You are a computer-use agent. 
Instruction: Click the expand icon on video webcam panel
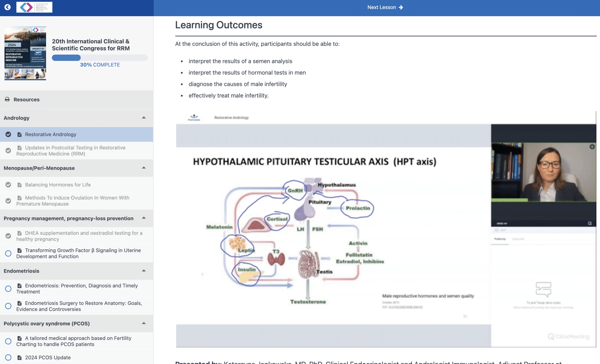point(590,223)
